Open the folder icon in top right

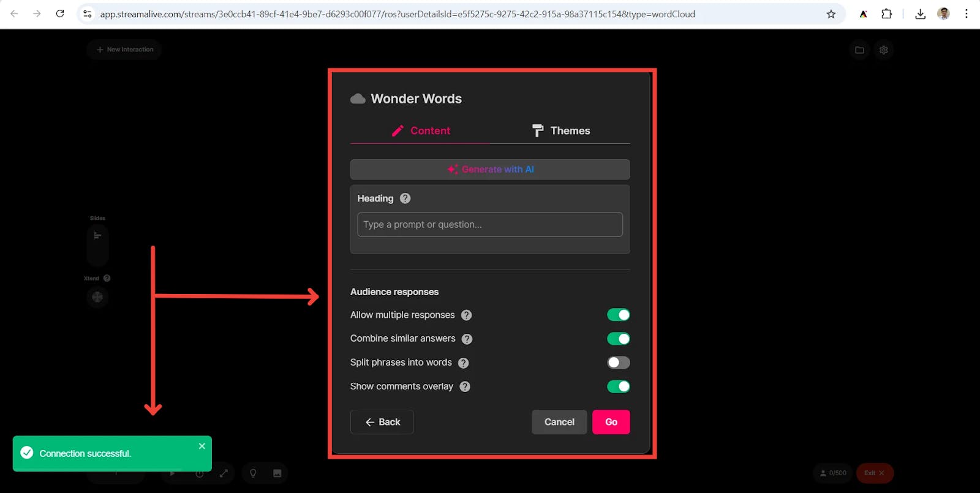click(859, 50)
